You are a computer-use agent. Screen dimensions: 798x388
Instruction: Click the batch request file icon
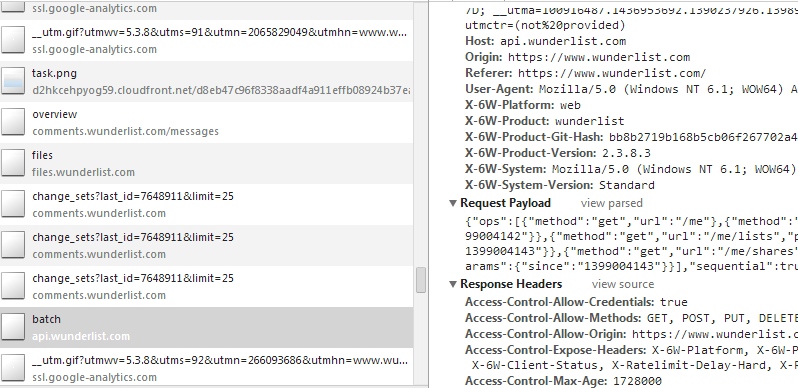(13, 327)
